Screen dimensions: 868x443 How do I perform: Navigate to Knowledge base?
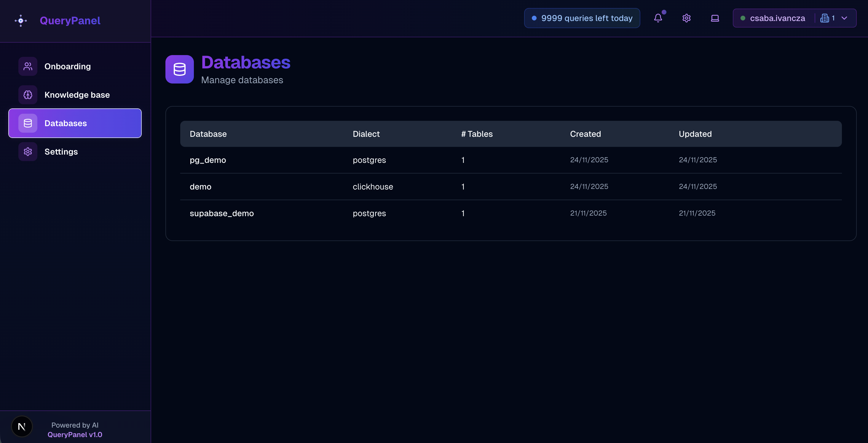pyautogui.click(x=77, y=94)
